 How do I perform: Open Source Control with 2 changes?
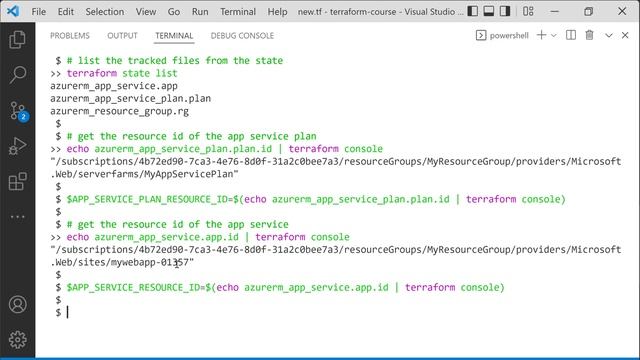click(x=18, y=111)
